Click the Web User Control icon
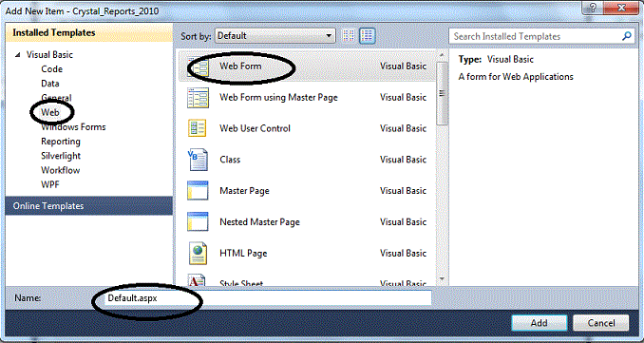The width and height of the screenshot is (644, 343). 198,128
